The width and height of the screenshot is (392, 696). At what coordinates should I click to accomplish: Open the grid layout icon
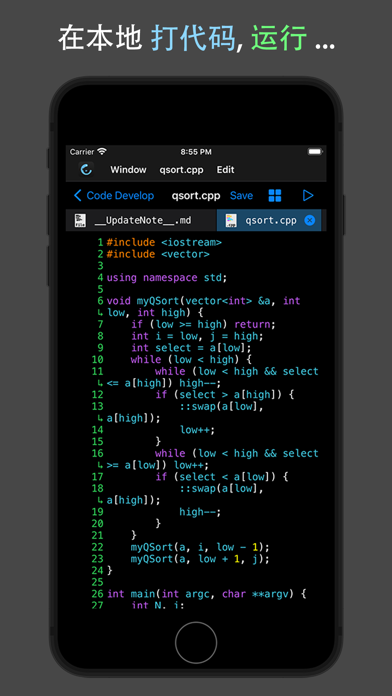(275, 196)
